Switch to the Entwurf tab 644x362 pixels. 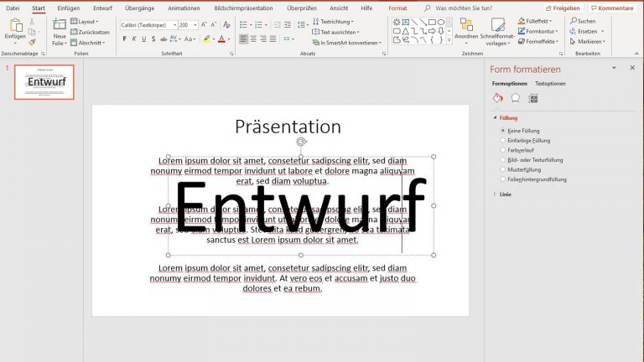[102, 8]
